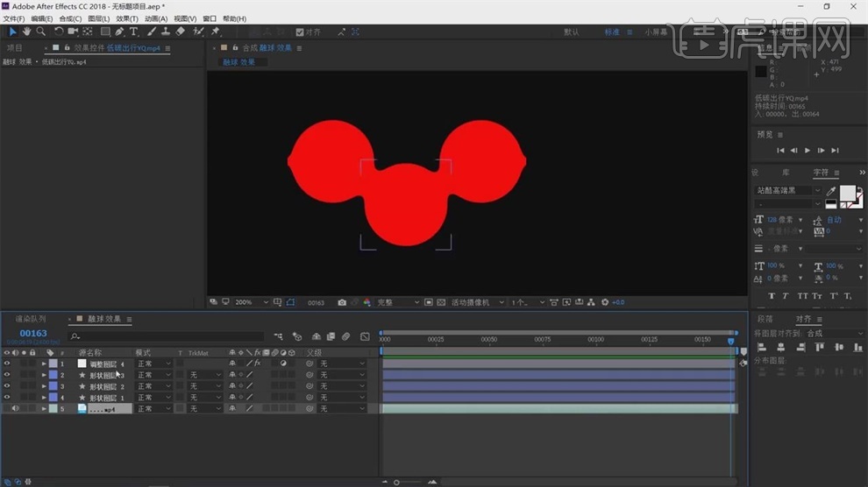
Task: Select the Zoom magnifier tool
Action: 40,32
